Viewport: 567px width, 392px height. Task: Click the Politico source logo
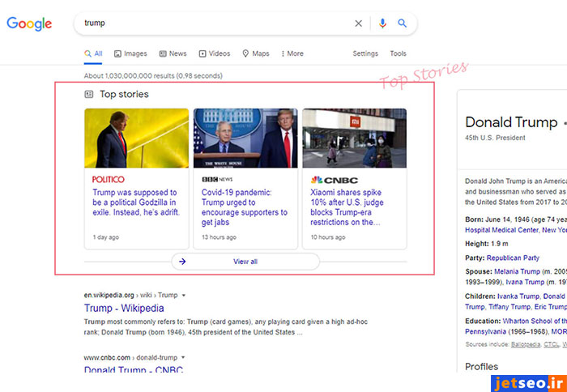point(109,179)
